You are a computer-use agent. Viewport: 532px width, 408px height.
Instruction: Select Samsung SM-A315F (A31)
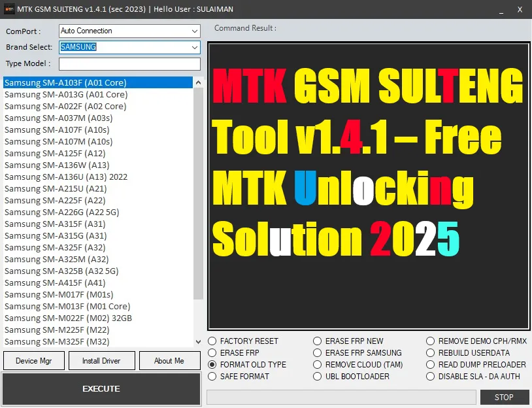point(98,224)
